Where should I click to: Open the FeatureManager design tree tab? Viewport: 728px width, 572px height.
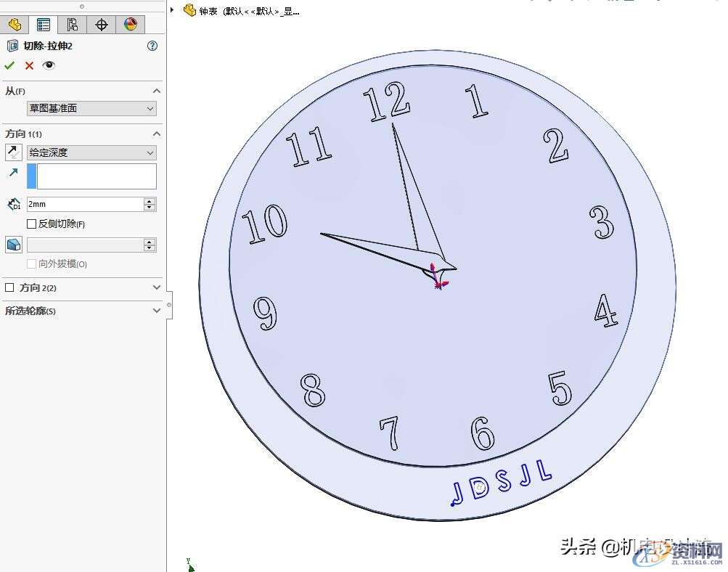pos(15,25)
